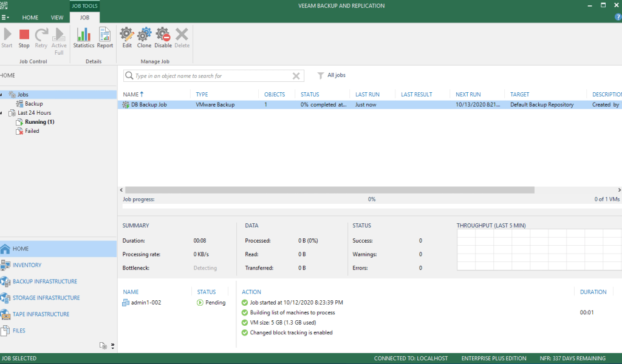Click the All jobs filter
Viewport: 622px width, 364px height.
[332, 75]
